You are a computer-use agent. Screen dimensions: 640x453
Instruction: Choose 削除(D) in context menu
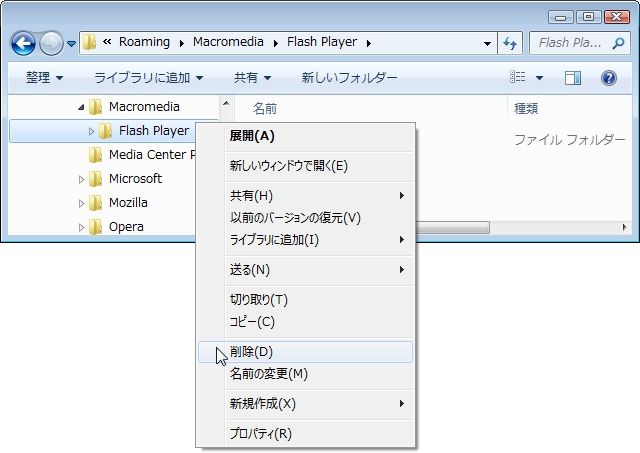(x=305, y=352)
